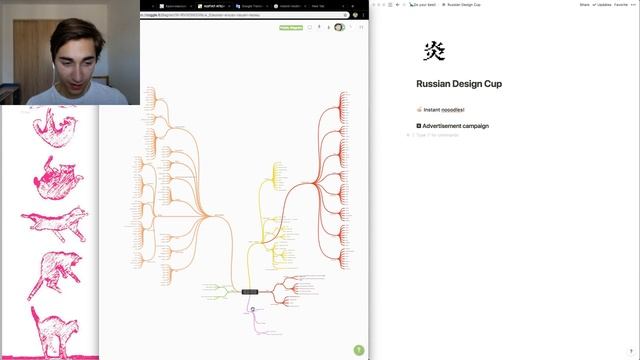Click the green button in Coggle's toolbar
640x360 pixels.
tap(291, 28)
